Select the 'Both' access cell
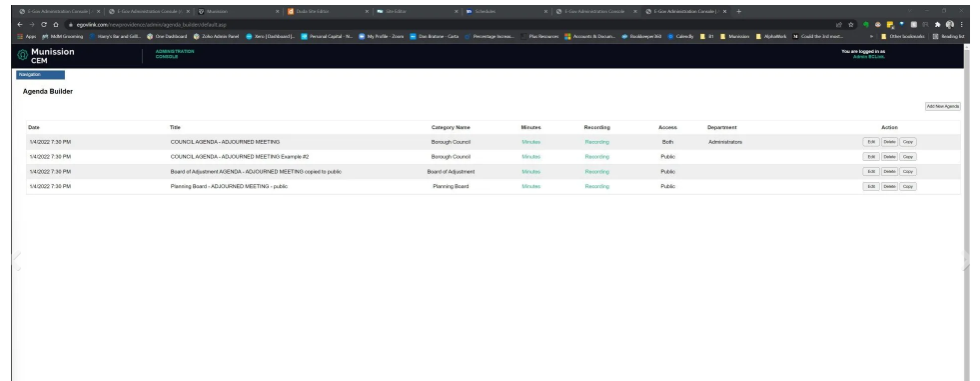 coord(667,142)
